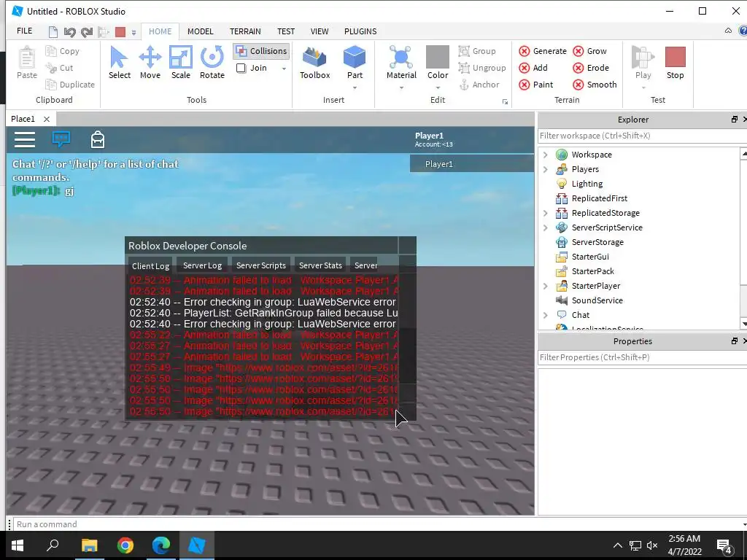Open the Toolbox panel
Screen dimensions: 747x560
(314, 63)
